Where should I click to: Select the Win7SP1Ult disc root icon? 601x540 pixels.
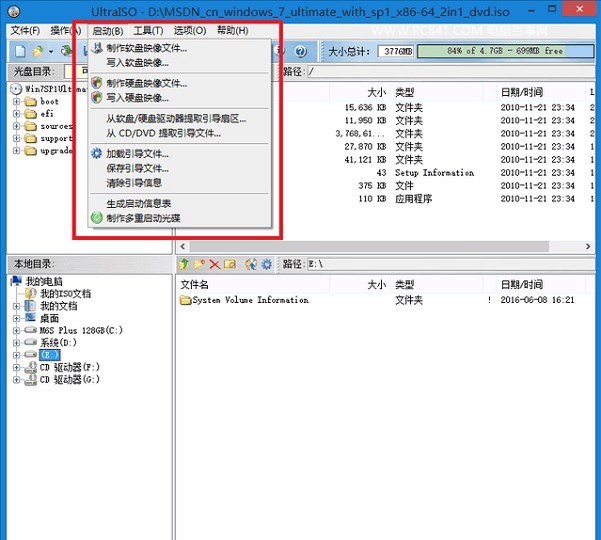[x=16, y=89]
